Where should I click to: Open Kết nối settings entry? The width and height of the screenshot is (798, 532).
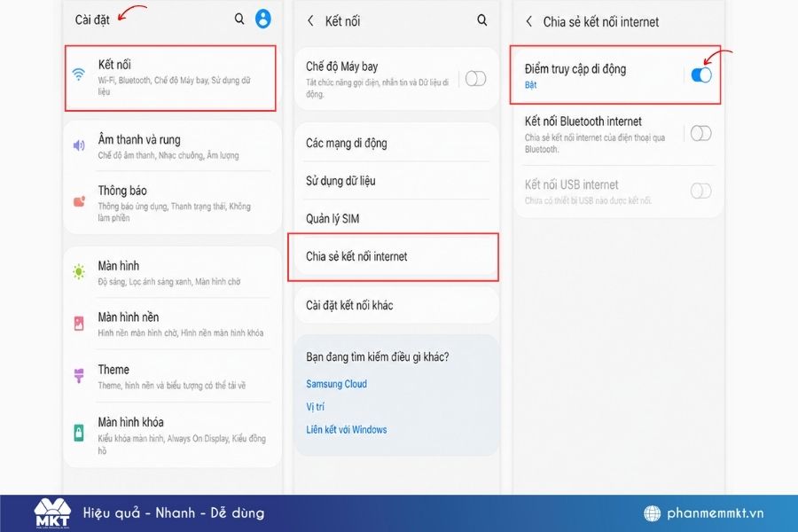click(170, 78)
